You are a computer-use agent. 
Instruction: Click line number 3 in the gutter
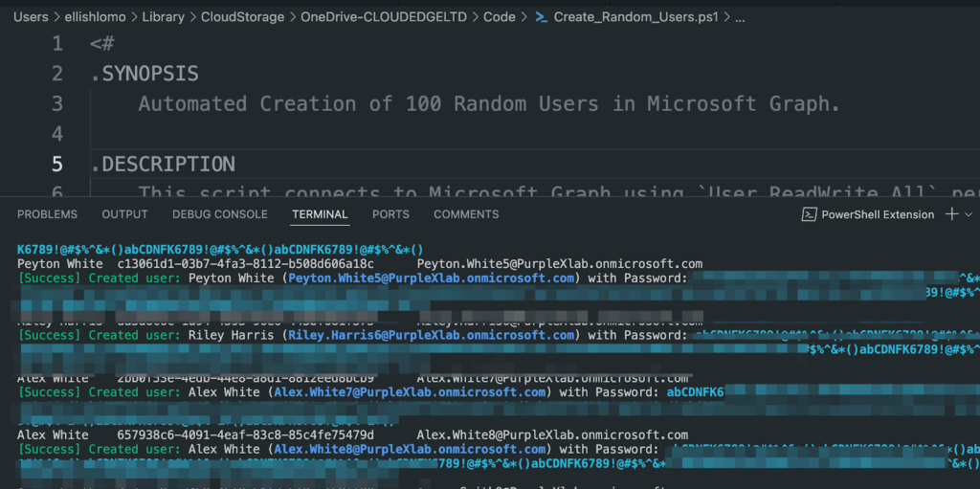pyautogui.click(x=56, y=103)
